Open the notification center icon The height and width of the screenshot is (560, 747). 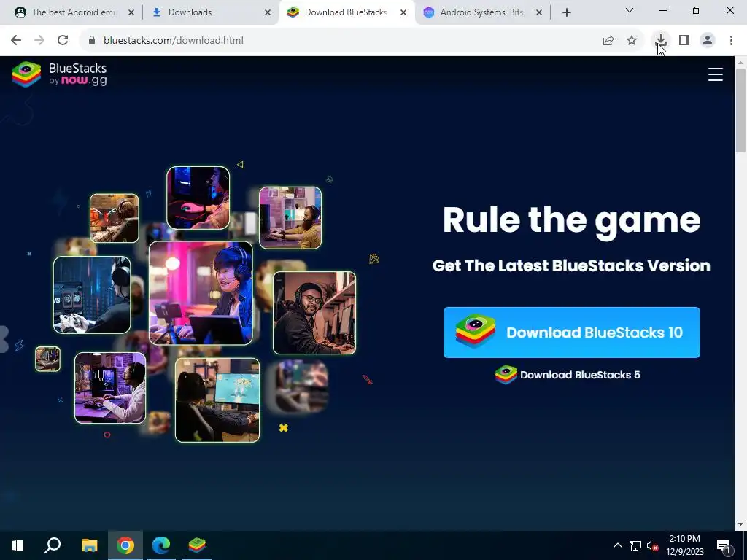pos(724,546)
